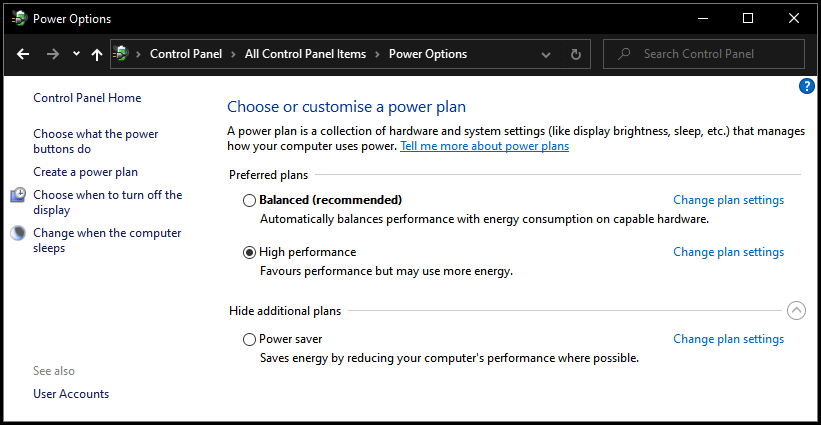
Task: Click the See also label
Action: pos(54,371)
